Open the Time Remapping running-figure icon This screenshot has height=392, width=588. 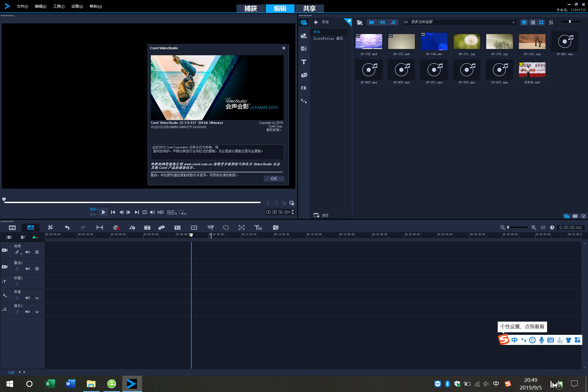(x=211, y=227)
